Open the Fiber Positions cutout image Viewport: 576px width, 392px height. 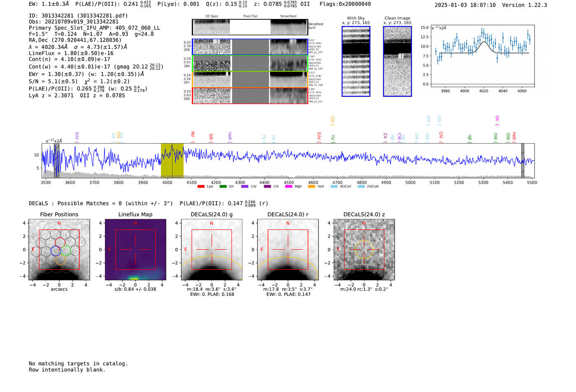coord(59,250)
